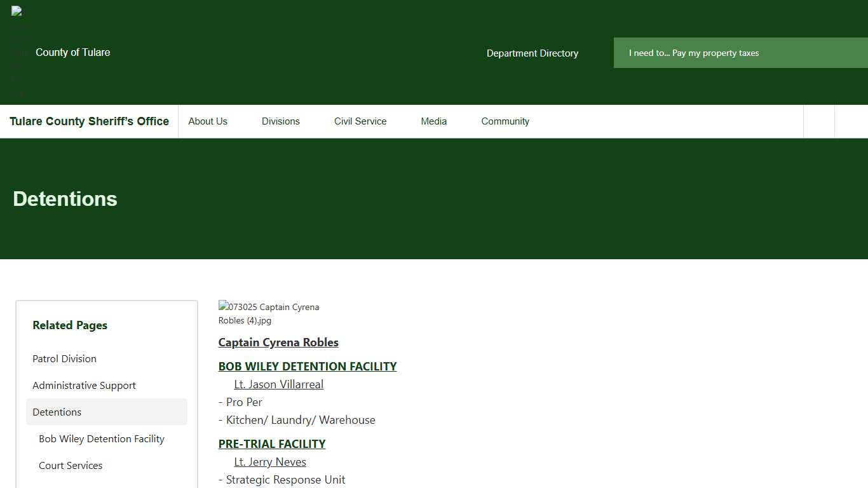
Task: Open the Captain Cyrena Robles link
Action: (278, 342)
